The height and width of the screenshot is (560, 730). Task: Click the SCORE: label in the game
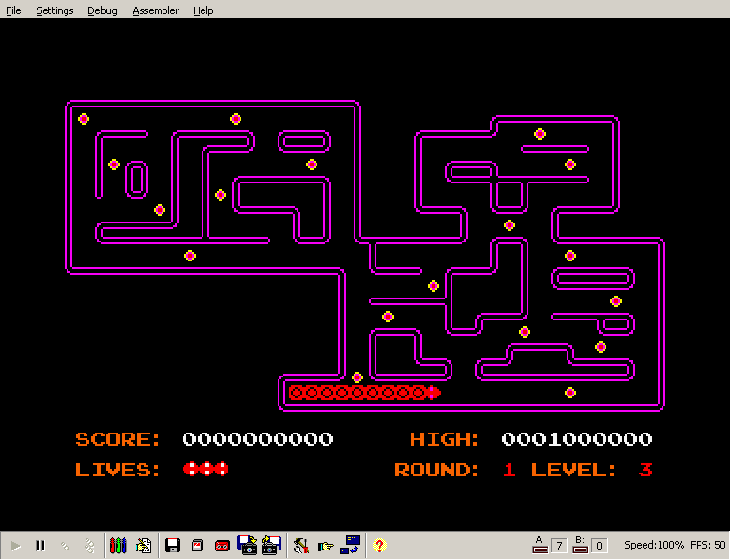click(x=117, y=439)
